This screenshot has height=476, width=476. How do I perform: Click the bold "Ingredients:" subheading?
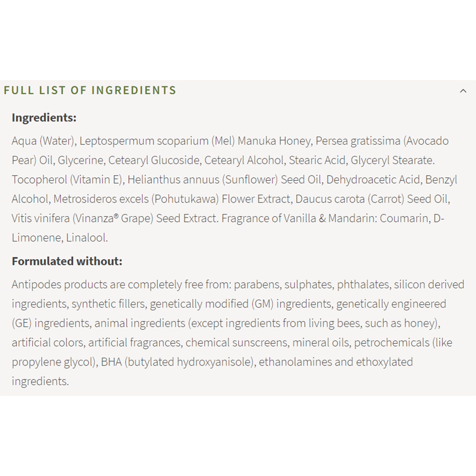point(44,118)
